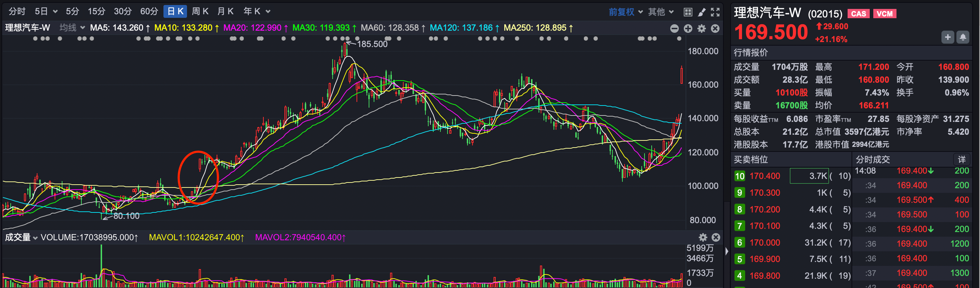Viewport: 980px width, 288px height.
Task: Click MA250 indicator value label
Action: [x=538, y=28]
